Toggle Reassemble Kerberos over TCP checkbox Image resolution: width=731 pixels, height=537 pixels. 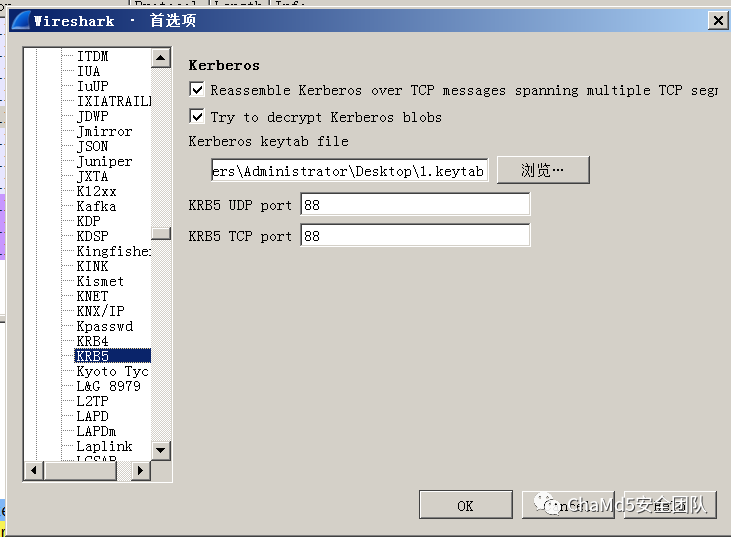click(x=197, y=89)
